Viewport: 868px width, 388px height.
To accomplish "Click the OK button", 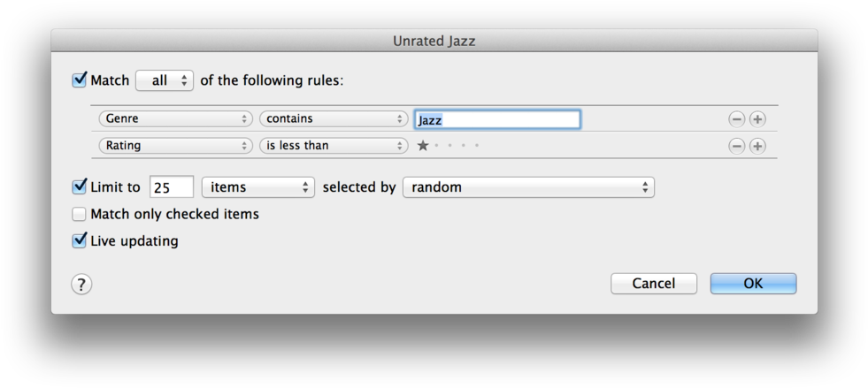I will pos(753,284).
